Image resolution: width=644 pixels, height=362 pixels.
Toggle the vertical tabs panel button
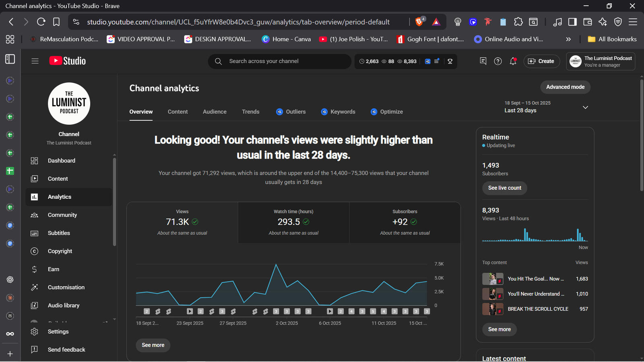click(x=10, y=59)
